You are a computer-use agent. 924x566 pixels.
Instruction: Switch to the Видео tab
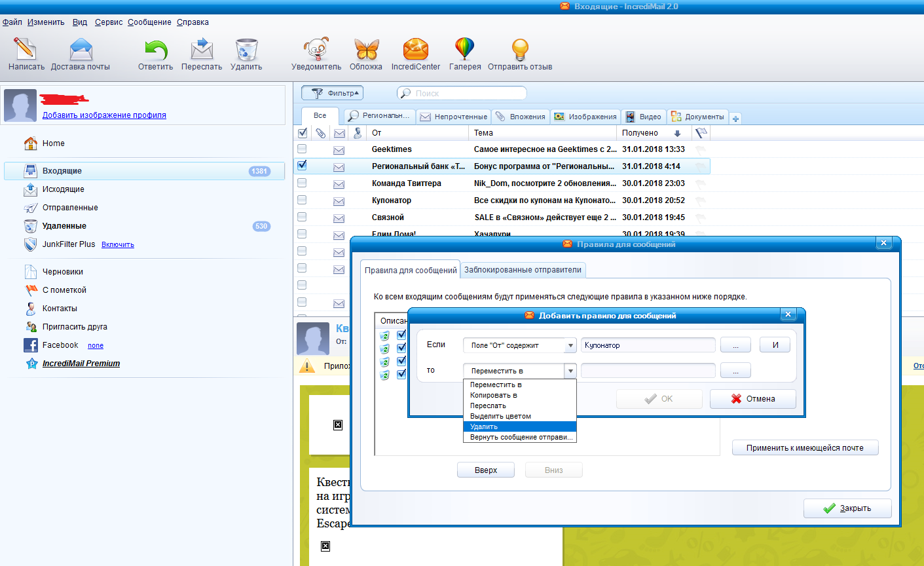(644, 117)
